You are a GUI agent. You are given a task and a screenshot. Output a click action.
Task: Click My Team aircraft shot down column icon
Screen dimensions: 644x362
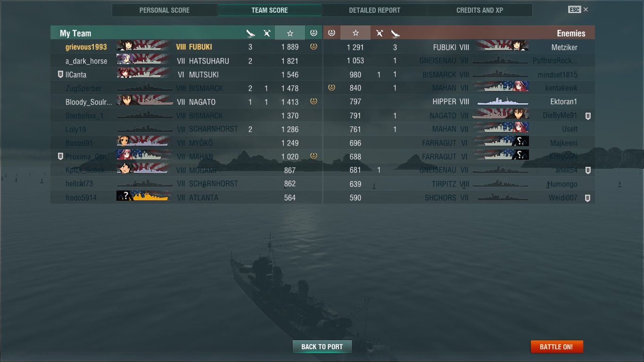267,33
